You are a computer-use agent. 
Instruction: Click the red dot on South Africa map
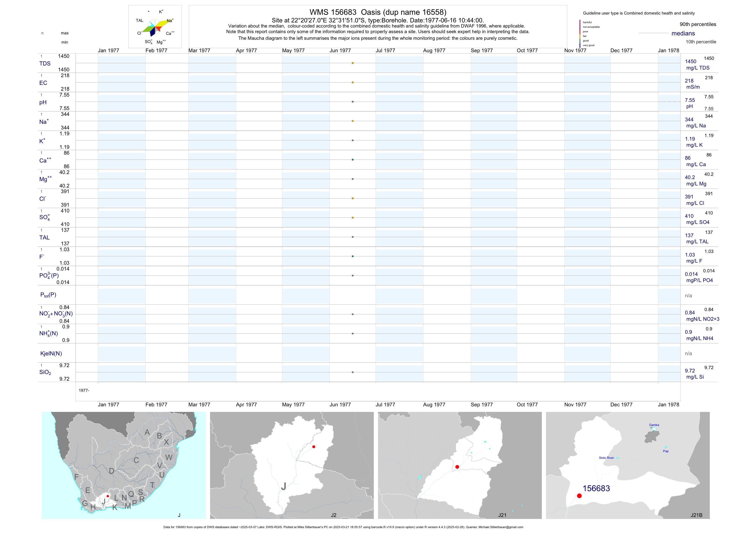coord(108,496)
